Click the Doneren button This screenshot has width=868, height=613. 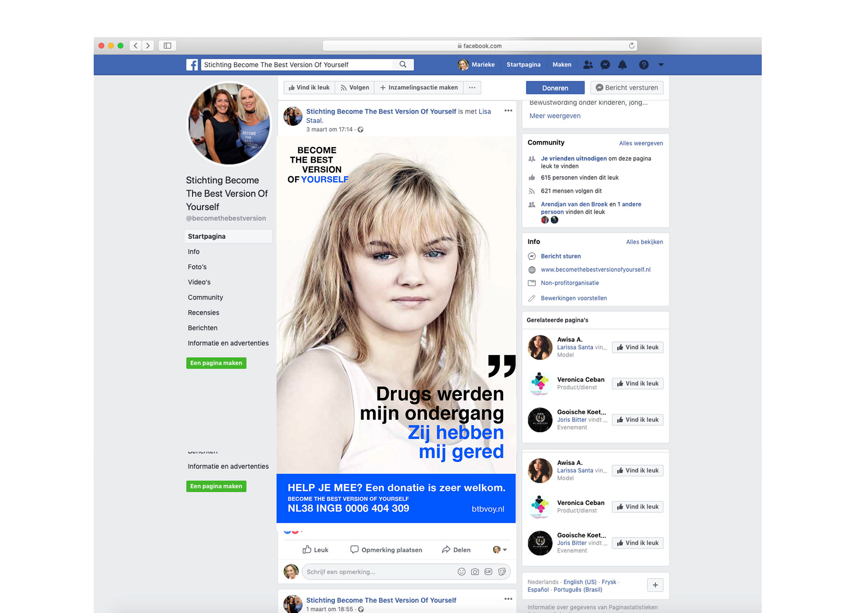555,88
